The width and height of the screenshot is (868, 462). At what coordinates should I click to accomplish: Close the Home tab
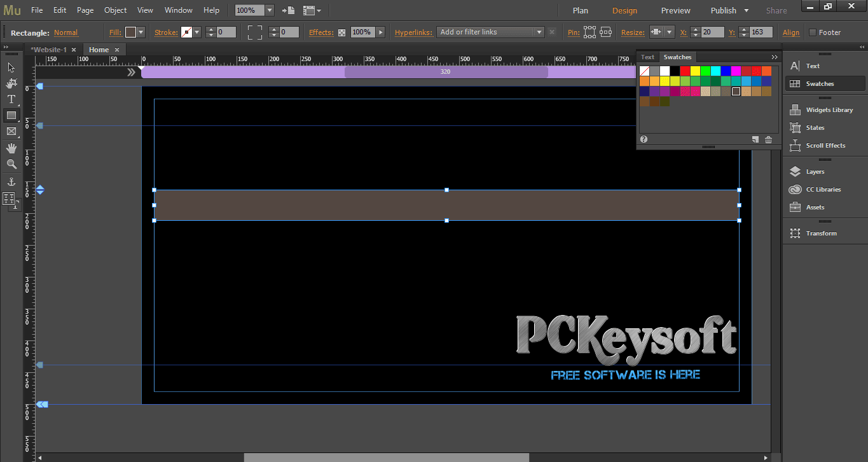[117, 50]
